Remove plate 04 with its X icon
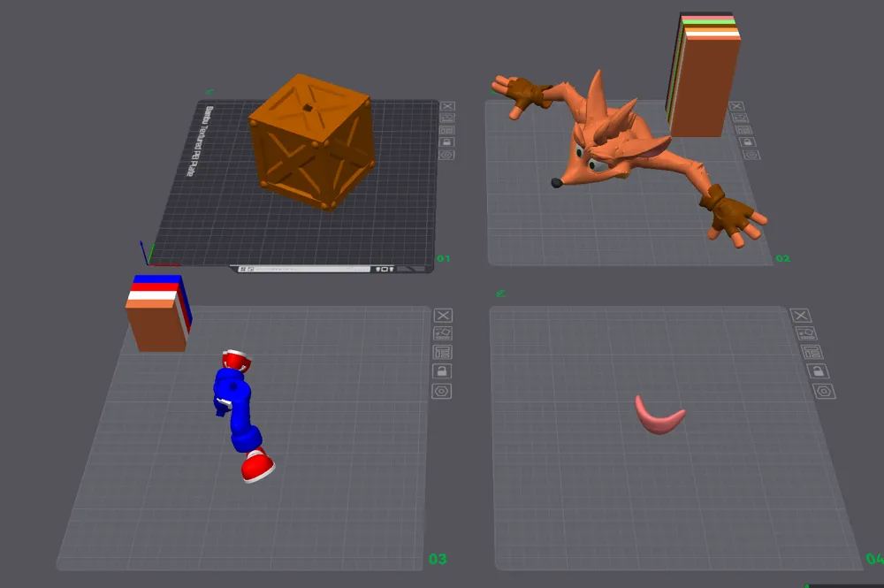Image resolution: width=884 pixels, height=588 pixels. coord(801,315)
